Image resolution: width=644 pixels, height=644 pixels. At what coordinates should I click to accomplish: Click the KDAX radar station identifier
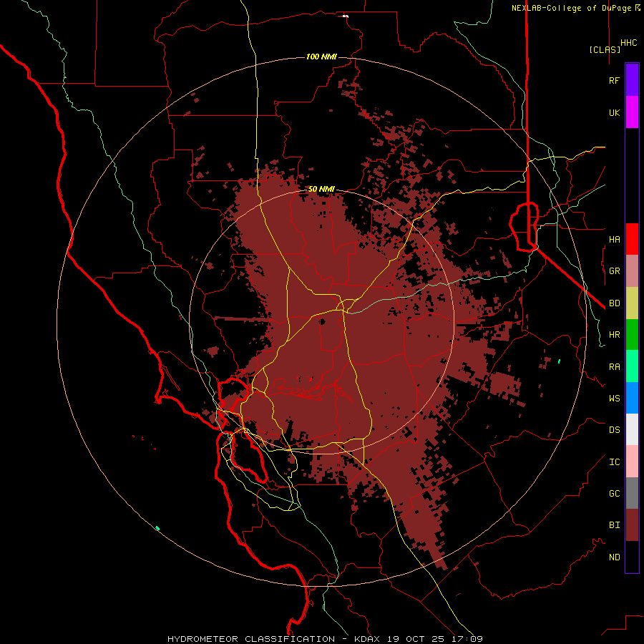[x=367, y=639]
